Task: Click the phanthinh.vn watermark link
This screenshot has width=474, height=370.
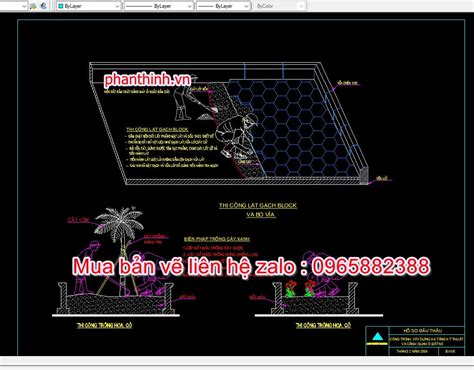Action: click(x=147, y=80)
